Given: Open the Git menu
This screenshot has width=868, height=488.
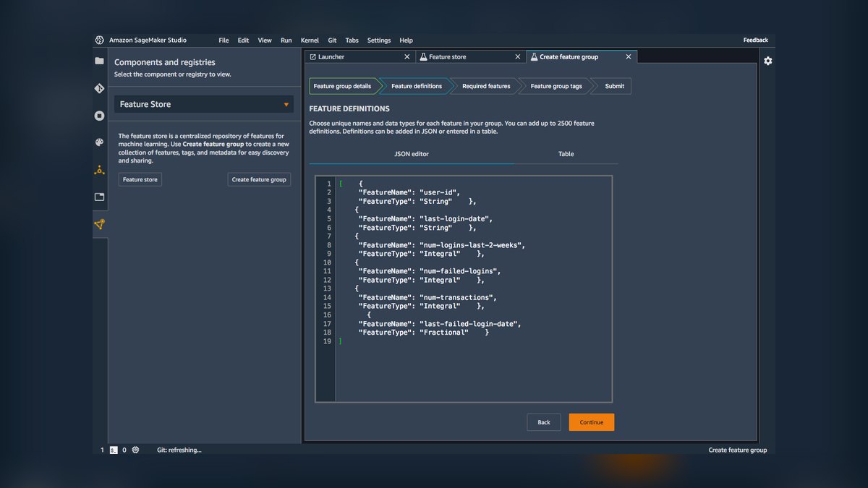Looking at the screenshot, I should [x=332, y=40].
